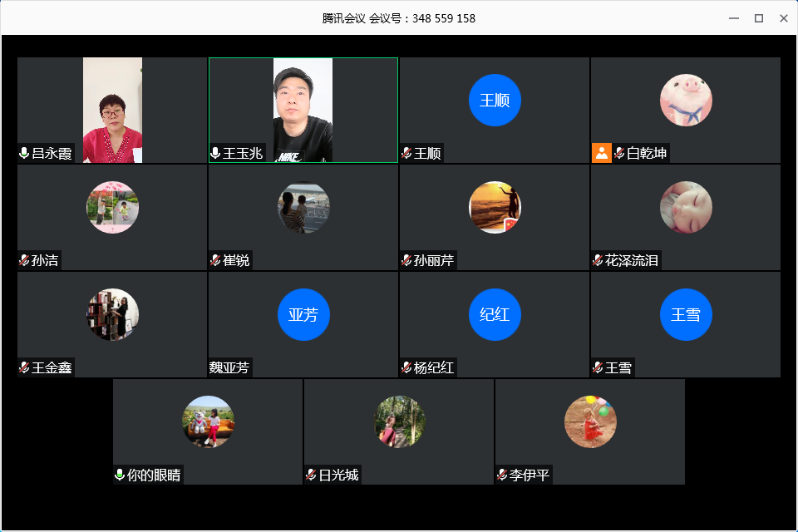Click the blue 王雪 avatar circle
The width and height of the screenshot is (798, 532).
686,314
